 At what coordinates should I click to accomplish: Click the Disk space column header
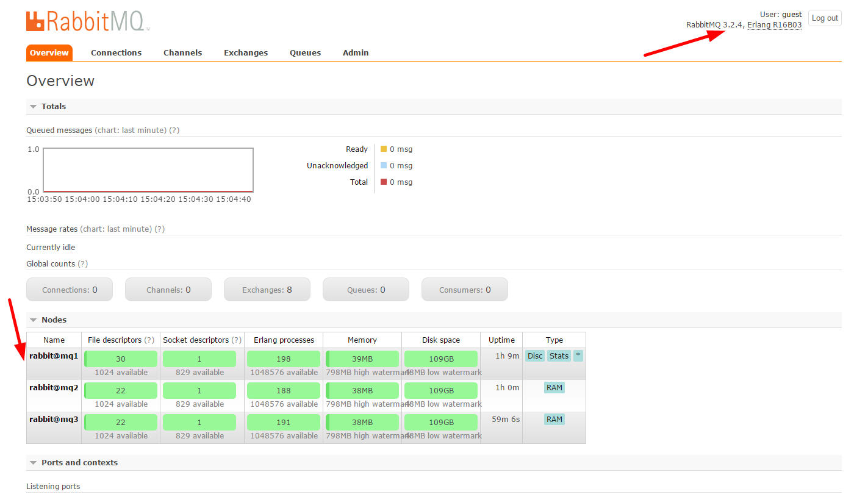click(x=441, y=340)
